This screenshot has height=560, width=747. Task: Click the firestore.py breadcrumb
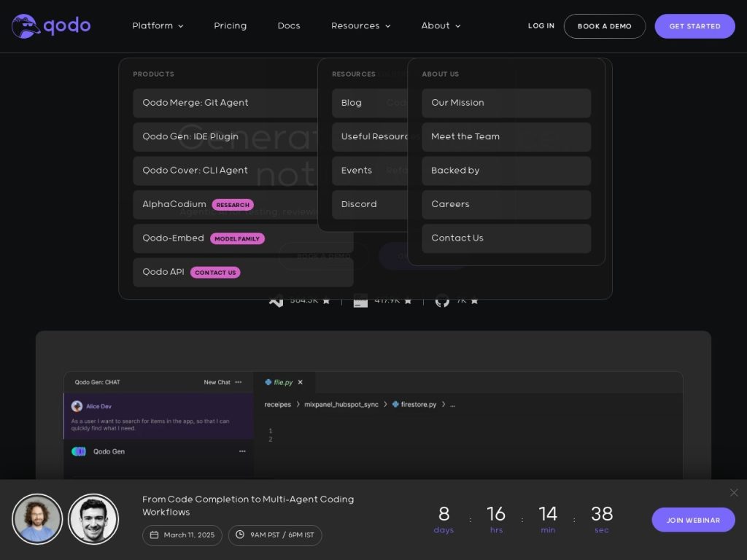[x=414, y=404]
